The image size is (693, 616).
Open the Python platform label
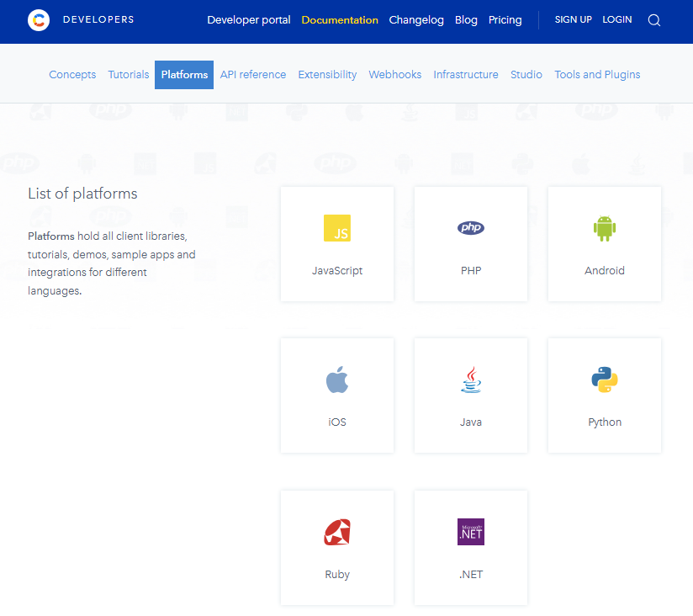pyautogui.click(x=605, y=422)
